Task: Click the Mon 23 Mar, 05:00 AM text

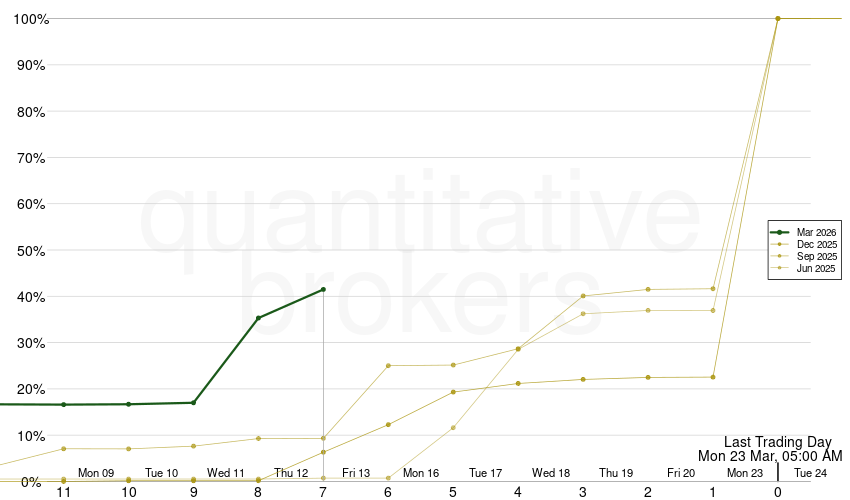Action: 770,456
